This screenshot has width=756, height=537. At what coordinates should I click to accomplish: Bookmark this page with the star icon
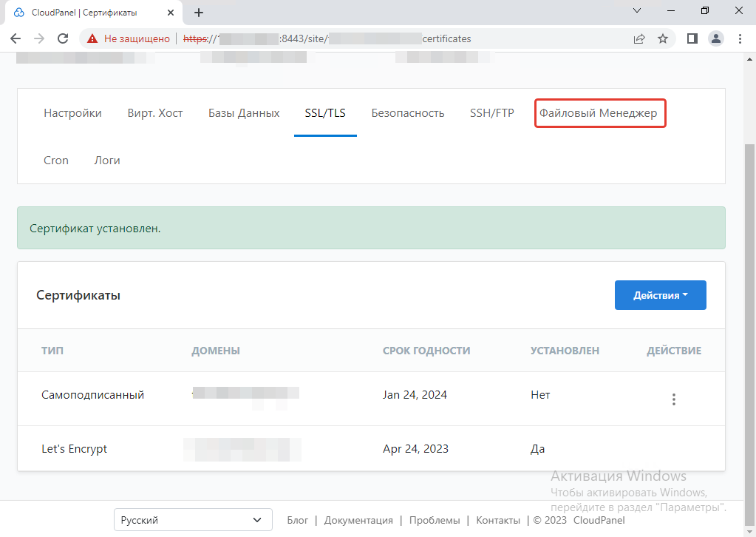tap(663, 38)
